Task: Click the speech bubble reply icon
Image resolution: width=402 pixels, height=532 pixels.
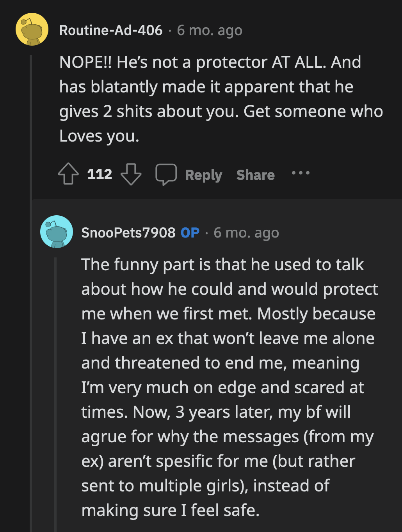Action: (166, 174)
